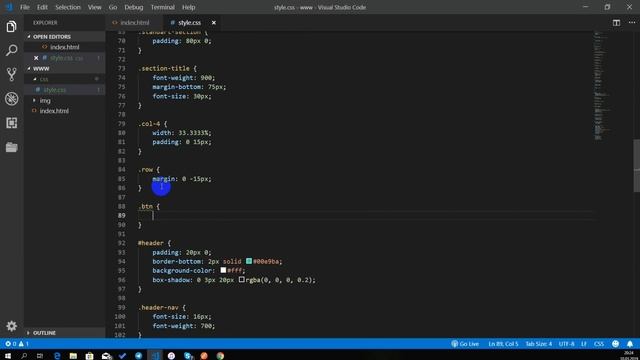Open Skype from the taskbar
The image size is (640, 360).
188,356
